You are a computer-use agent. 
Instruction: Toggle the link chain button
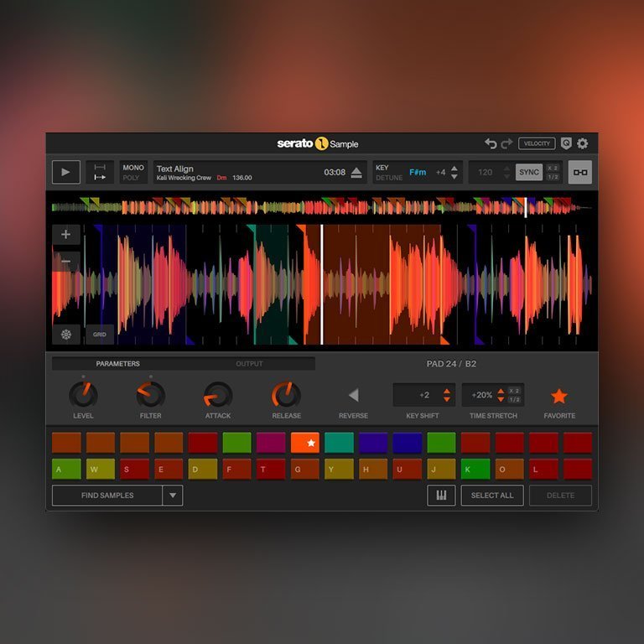580,172
